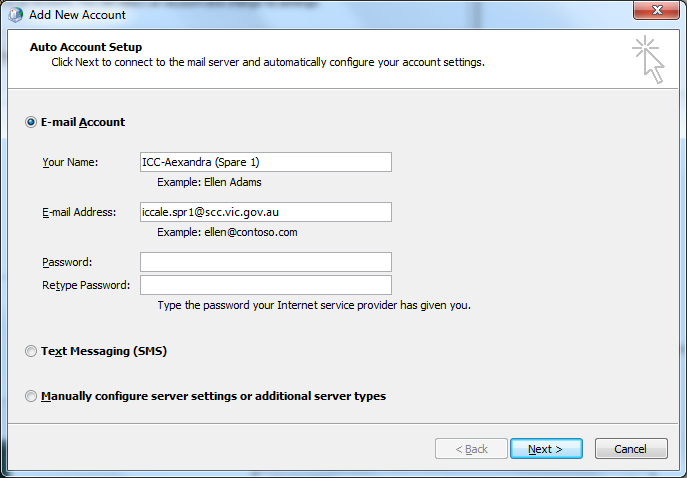
Task: Click the Cancel button
Action: tap(631, 449)
